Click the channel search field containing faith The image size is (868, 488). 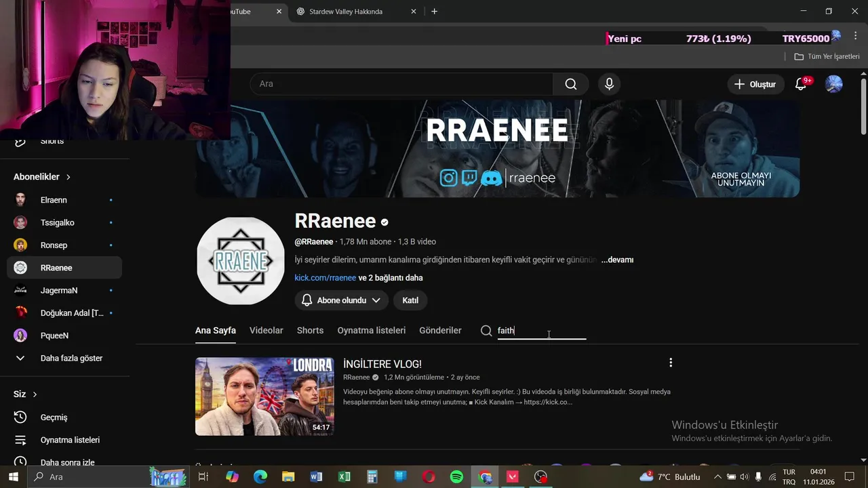tap(542, 331)
